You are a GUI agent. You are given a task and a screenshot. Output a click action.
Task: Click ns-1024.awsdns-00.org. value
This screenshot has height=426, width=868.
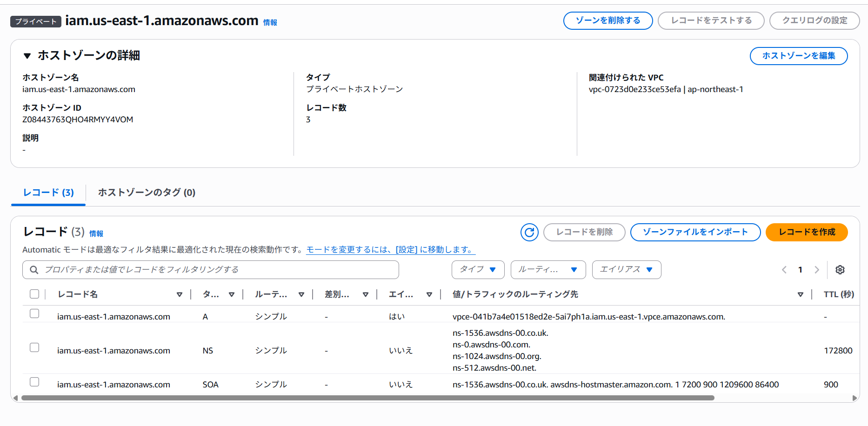tap(497, 356)
